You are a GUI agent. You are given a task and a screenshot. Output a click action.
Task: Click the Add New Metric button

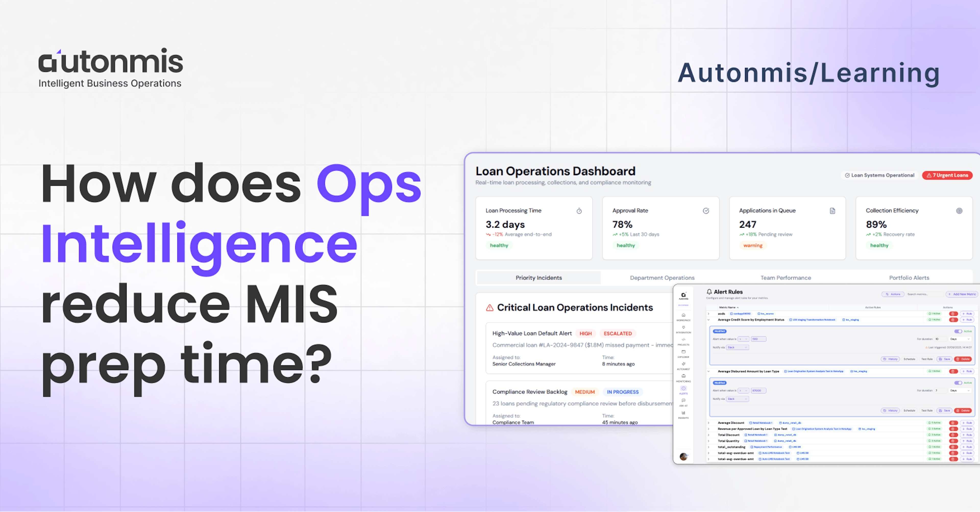962,294
